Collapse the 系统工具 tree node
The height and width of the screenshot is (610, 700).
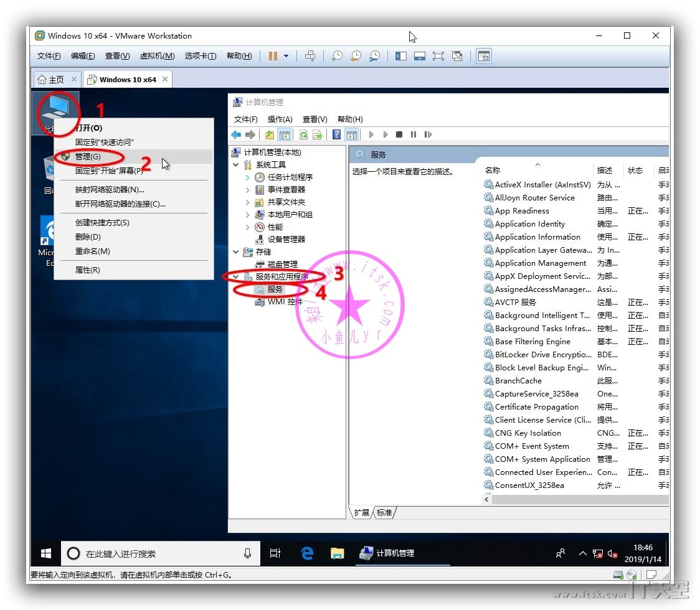coord(236,165)
